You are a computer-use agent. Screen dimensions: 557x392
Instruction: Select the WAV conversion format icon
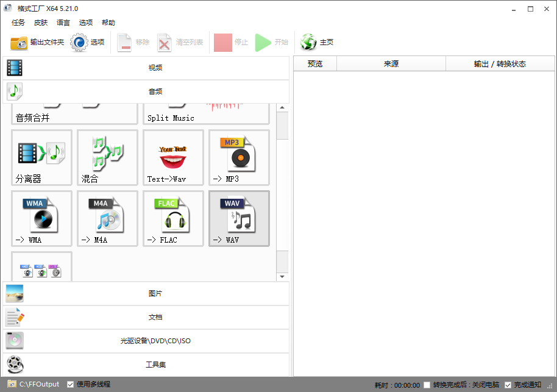pyautogui.click(x=239, y=218)
